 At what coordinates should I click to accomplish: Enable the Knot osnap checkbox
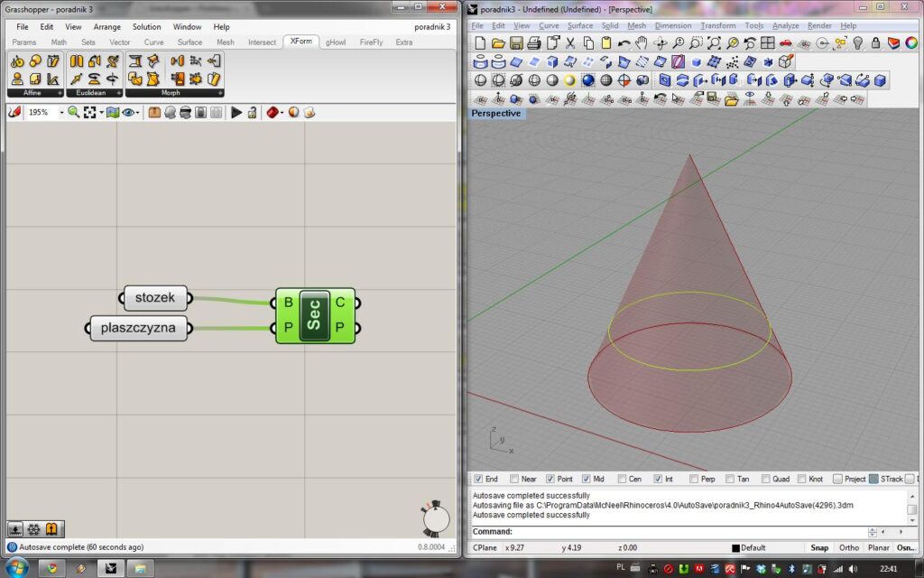pyautogui.click(x=802, y=479)
